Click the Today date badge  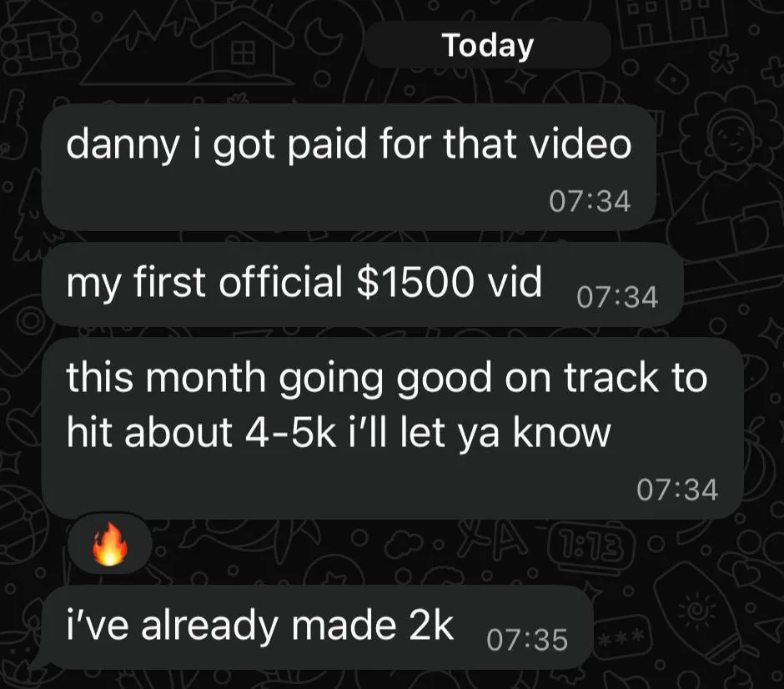click(488, 46)
